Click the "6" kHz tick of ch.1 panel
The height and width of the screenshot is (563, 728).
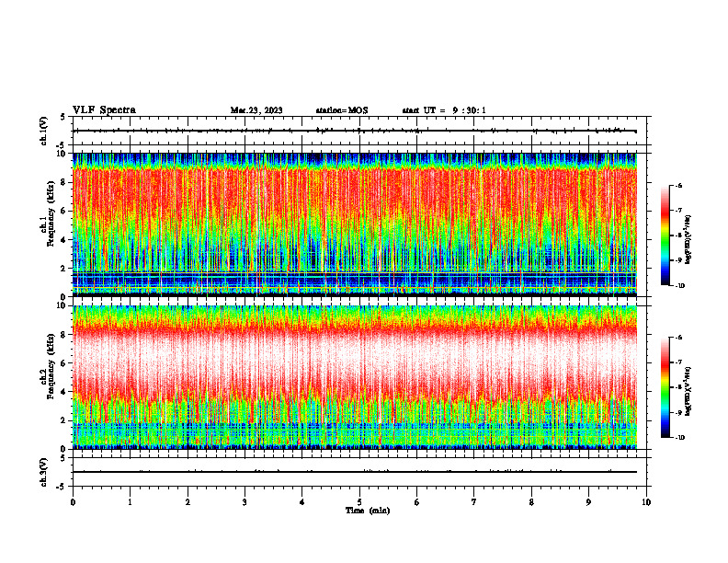coord(64,212)
